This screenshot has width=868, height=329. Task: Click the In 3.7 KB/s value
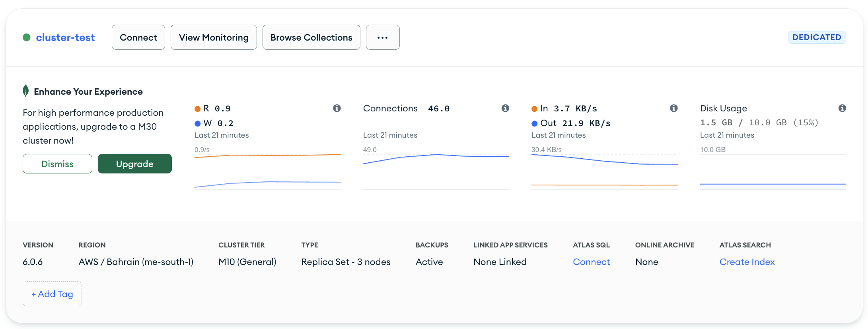576,109
